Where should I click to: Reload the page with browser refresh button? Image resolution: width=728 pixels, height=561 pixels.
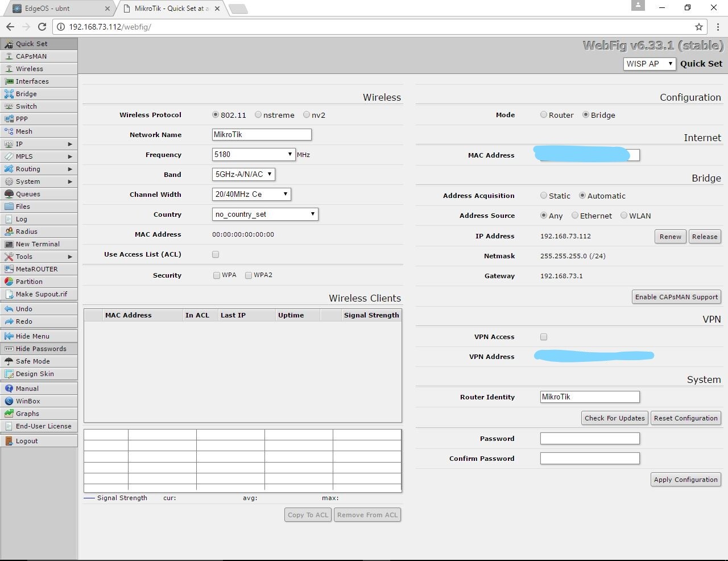coord(42,27)
